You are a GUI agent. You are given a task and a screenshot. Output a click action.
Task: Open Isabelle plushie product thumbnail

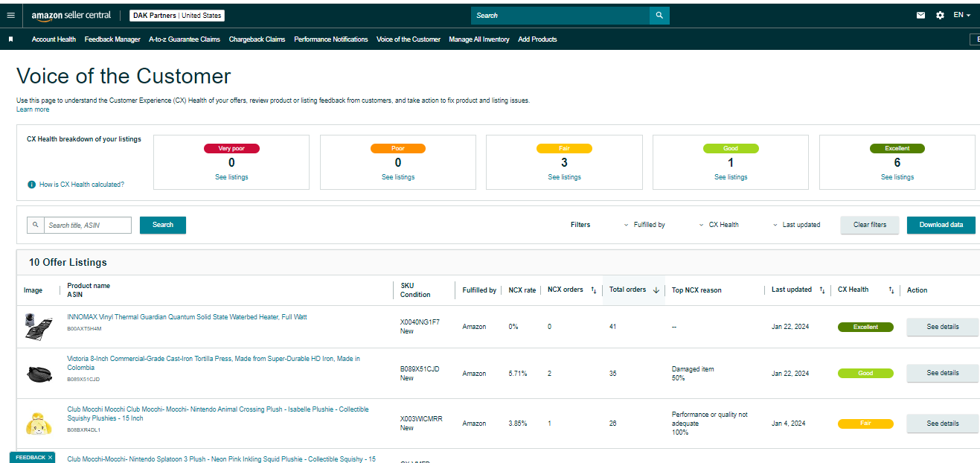38,424
